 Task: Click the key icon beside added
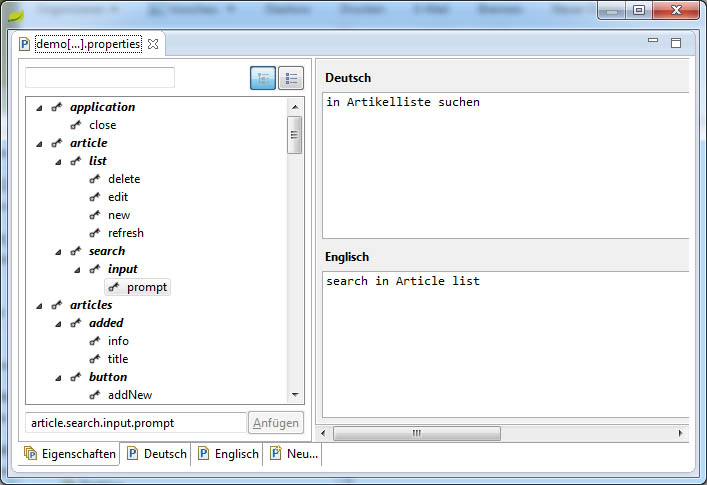[x=76, y=323]
